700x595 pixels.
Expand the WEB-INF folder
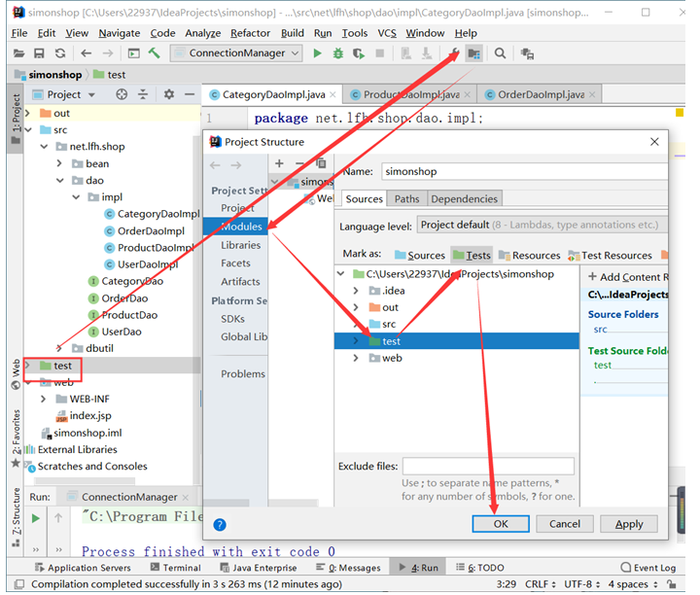44,399
